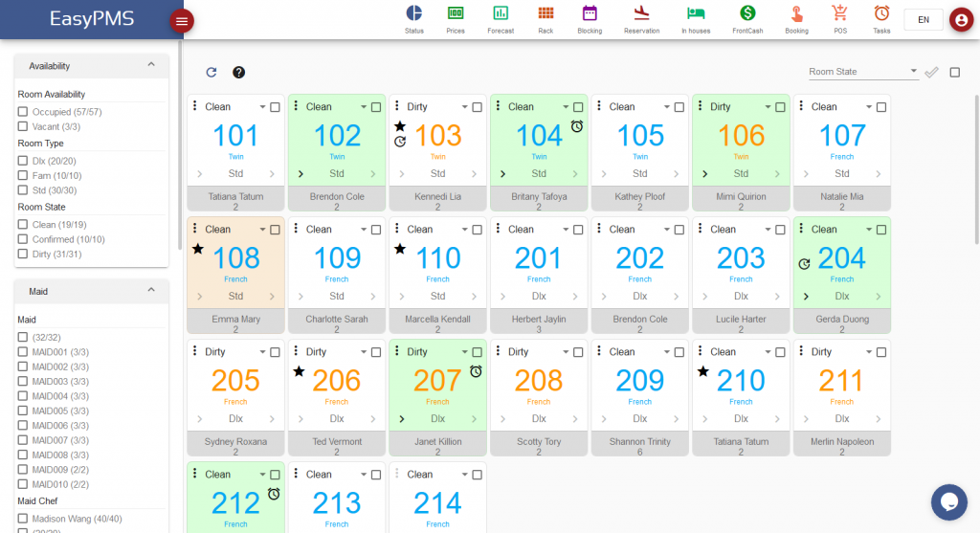The height and width of the screenshot is (533, 980).
Task: Click the EN language button
Action: tap(924, 20)
